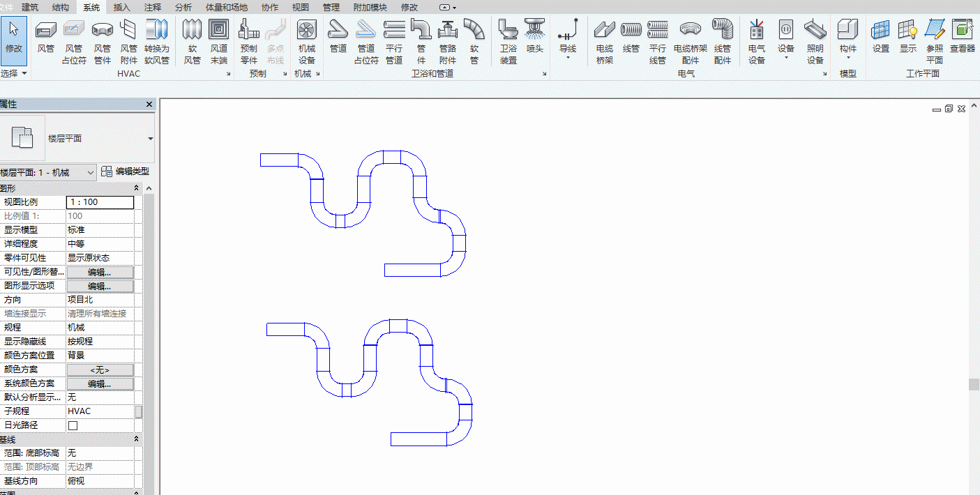Open the 管理 ribbon tab
This screenshot has width=980, height=495.
331,7
